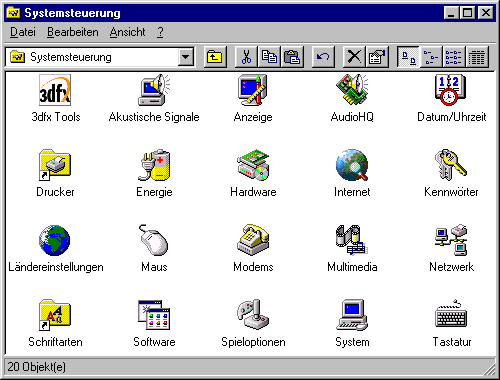Screen dimensions: 500x380
Task: Maximize the Systemsteuerung window
Action: point(468,13)
